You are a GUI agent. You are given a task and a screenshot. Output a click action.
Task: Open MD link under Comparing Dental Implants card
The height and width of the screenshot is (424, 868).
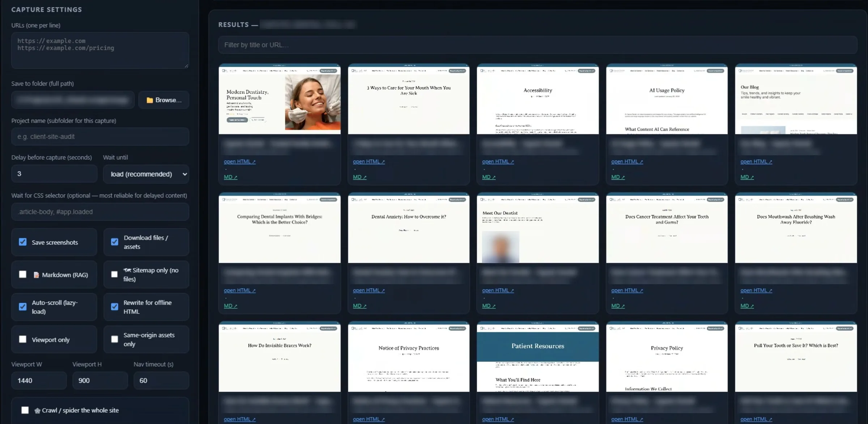[230, 306]
